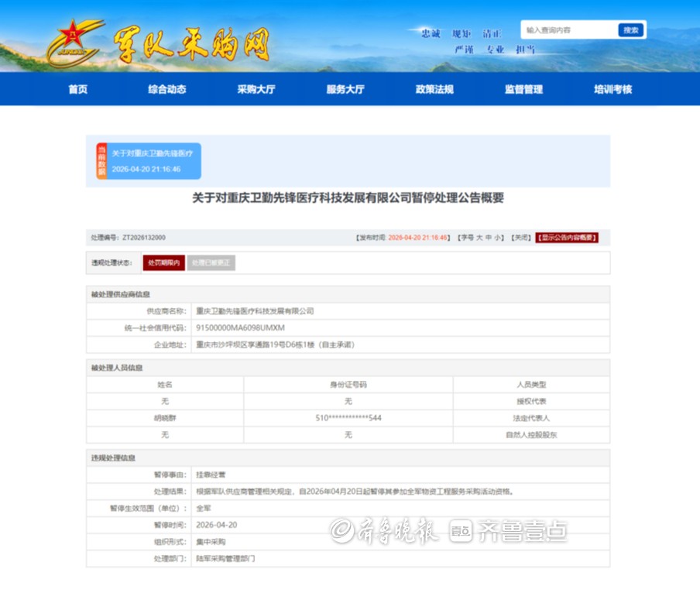Focus the search query input field
This screenshot has height=593, width=700.
click(569, 30)
